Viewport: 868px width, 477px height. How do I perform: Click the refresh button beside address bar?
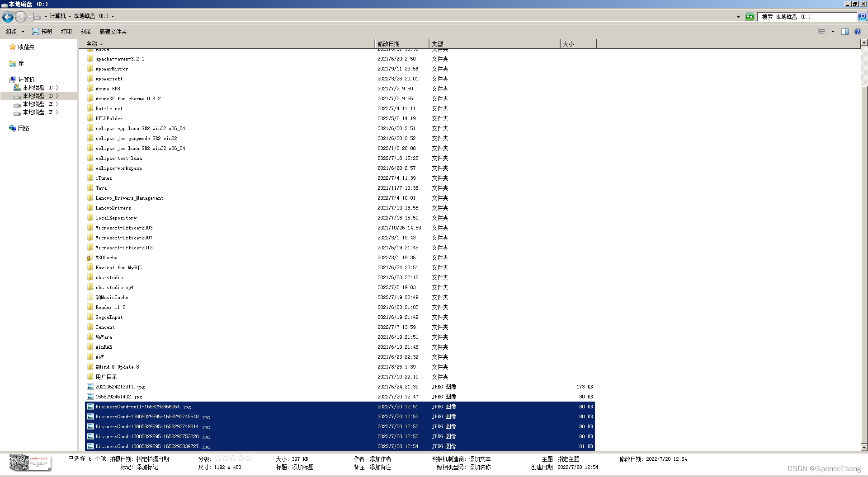tap(750, 17)
